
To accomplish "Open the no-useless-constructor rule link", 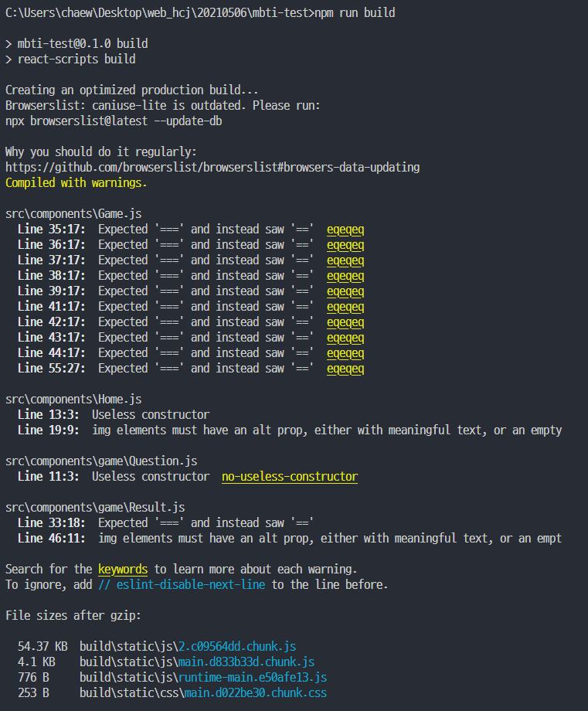I will [x=290, y=477].
